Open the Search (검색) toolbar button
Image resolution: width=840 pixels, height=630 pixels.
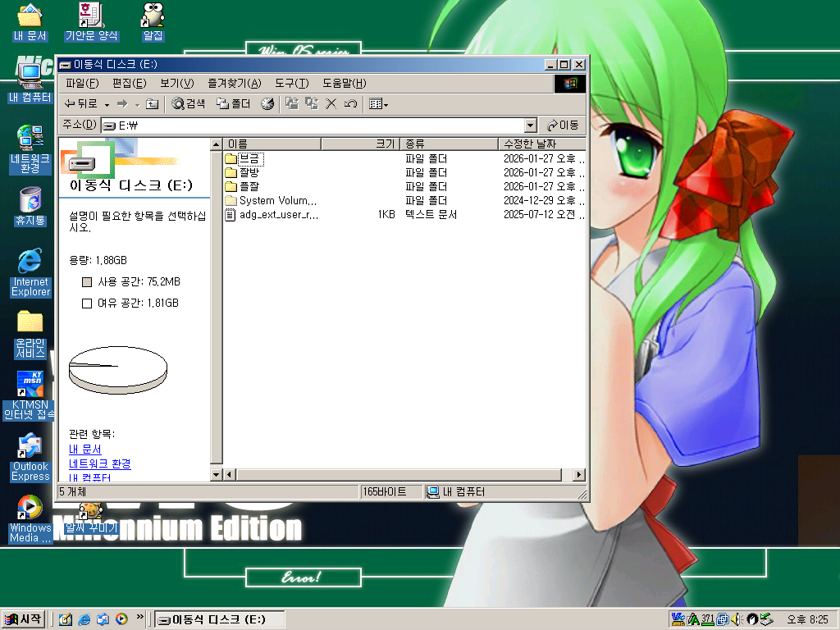pos(189,104)
